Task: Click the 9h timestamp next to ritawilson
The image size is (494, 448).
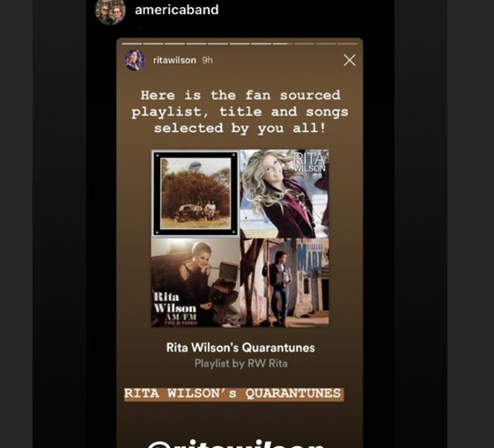Action: (x=207, y=60)
